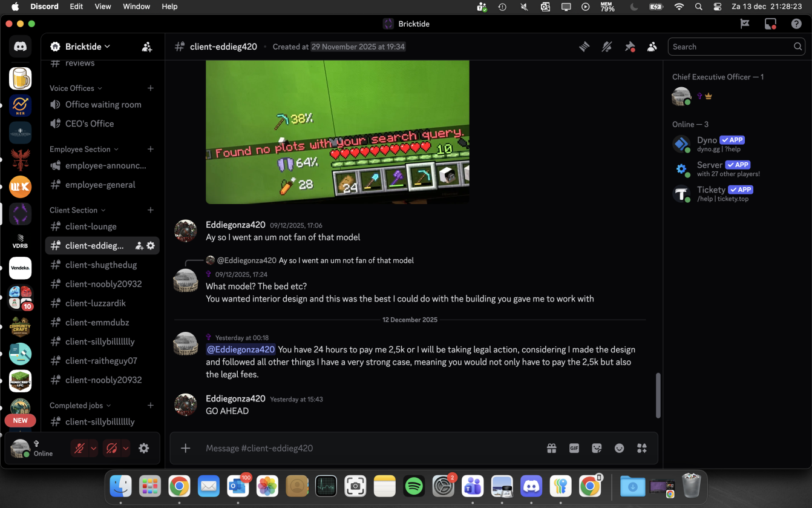Open the sticker picker
Screen dimensions: 812x508
point(597,448)
